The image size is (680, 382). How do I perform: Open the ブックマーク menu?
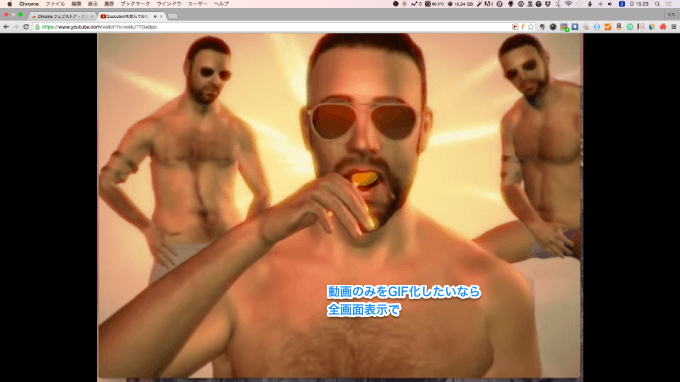coord(135,4)
